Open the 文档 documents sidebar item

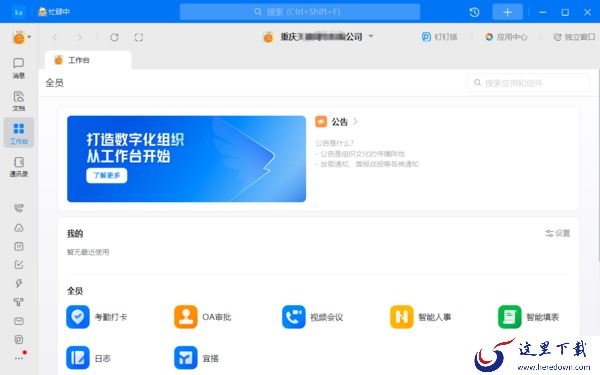click(x=18, y=101)
